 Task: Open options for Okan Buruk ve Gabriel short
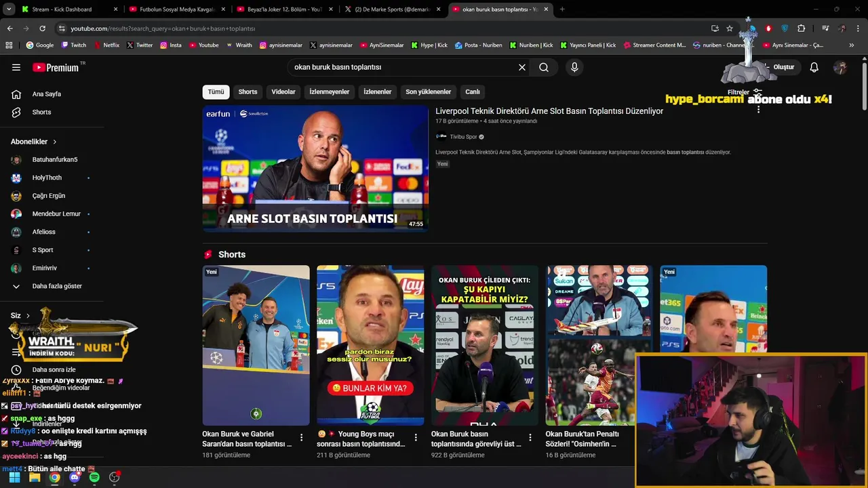(302, 438)
